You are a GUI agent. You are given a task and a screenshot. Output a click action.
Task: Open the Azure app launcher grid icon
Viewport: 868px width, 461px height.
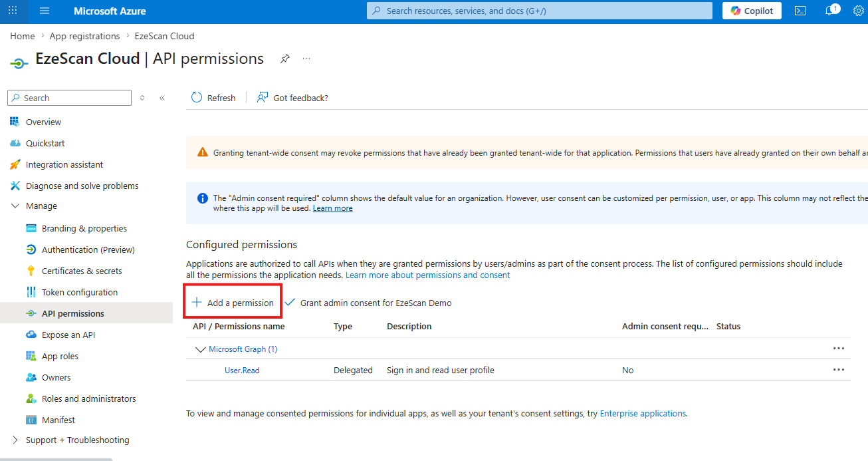tap(13, 11)
